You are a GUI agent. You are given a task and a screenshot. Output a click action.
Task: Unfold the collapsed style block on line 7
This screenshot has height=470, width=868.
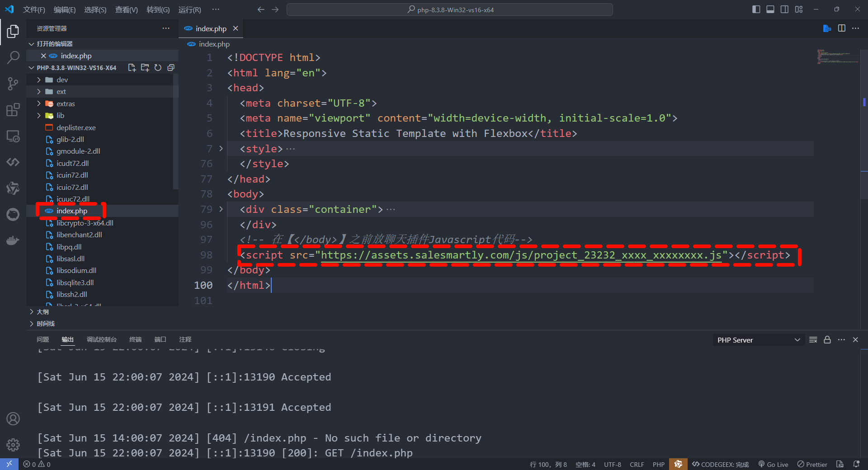tap(221, 149)
